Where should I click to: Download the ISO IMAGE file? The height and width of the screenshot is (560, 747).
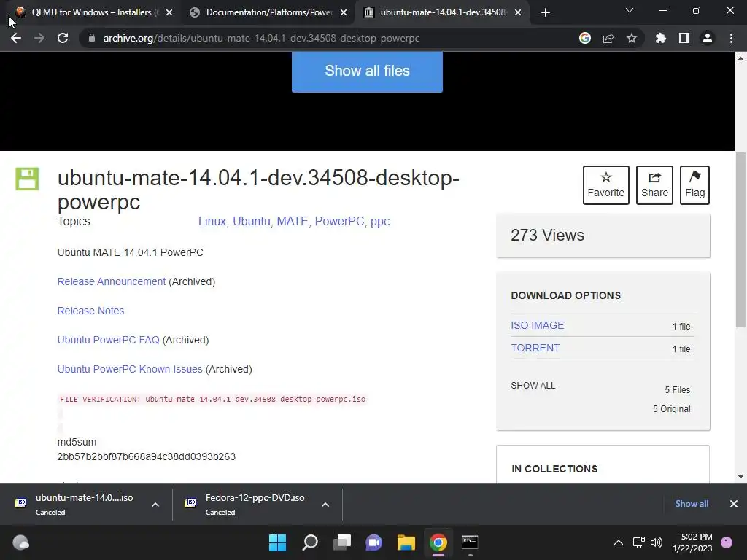(x=538, y=325)
